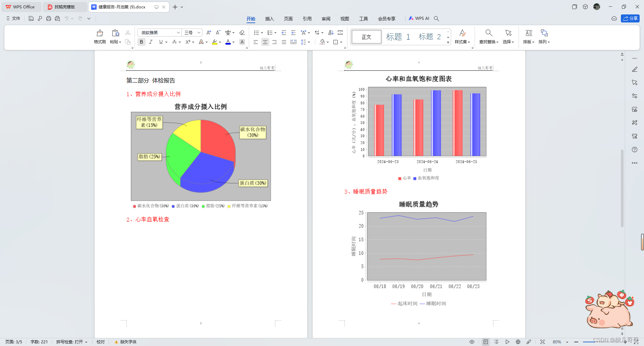Click the sort text icon

331,33
